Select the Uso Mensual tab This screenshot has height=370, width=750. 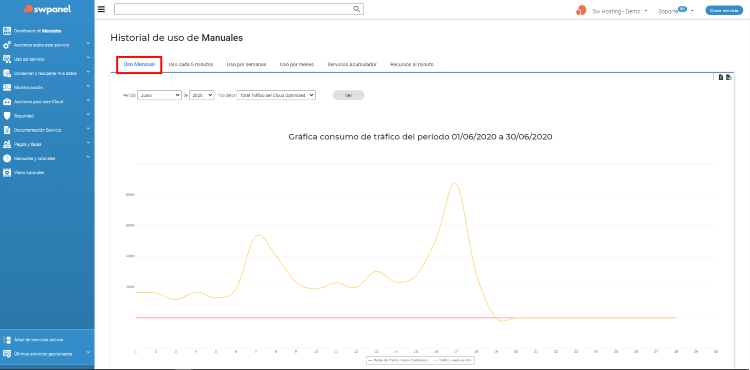(139, 64)
